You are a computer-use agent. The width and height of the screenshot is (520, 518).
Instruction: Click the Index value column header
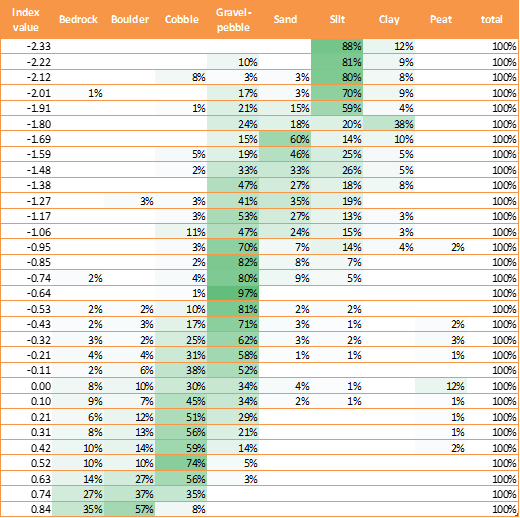26,20
